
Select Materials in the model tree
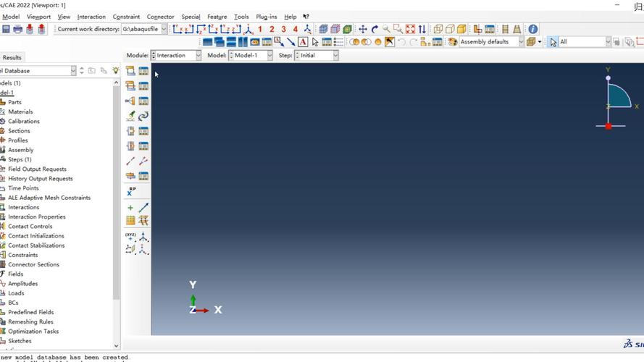(20, 111)
